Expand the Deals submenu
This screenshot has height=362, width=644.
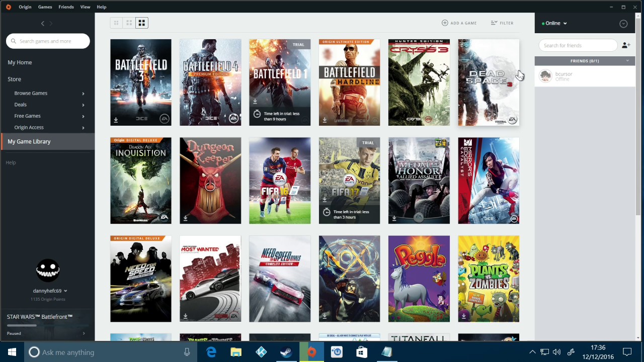[x=83, y=105]
